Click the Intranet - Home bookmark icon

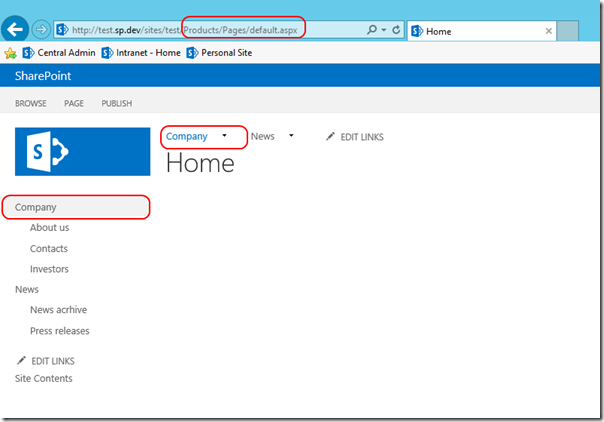pyautogui.click(x=107, y=53)
